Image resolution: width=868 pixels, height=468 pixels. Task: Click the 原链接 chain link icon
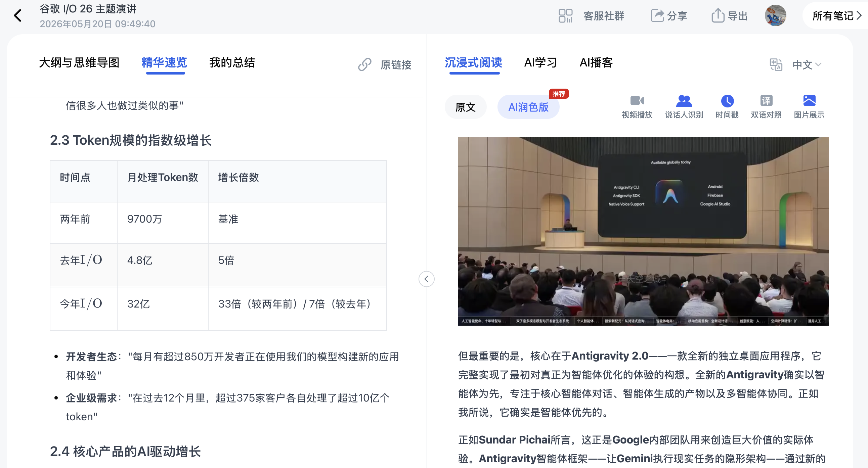[x=364, y=64]
